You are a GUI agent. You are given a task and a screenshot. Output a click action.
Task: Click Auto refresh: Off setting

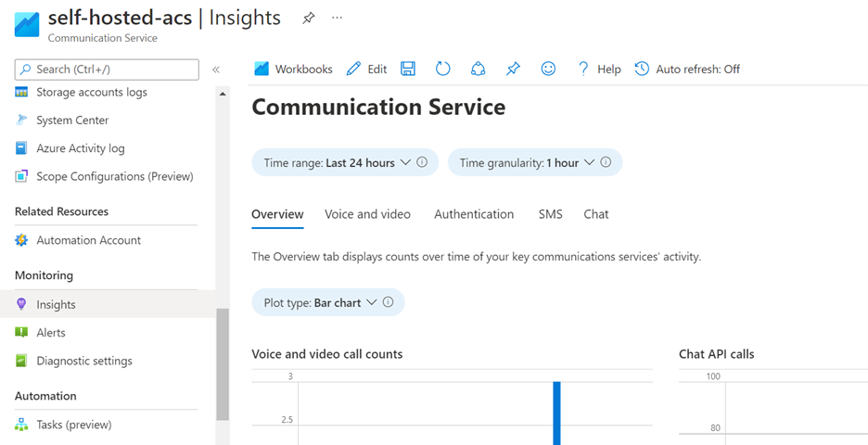pos(687,70)
